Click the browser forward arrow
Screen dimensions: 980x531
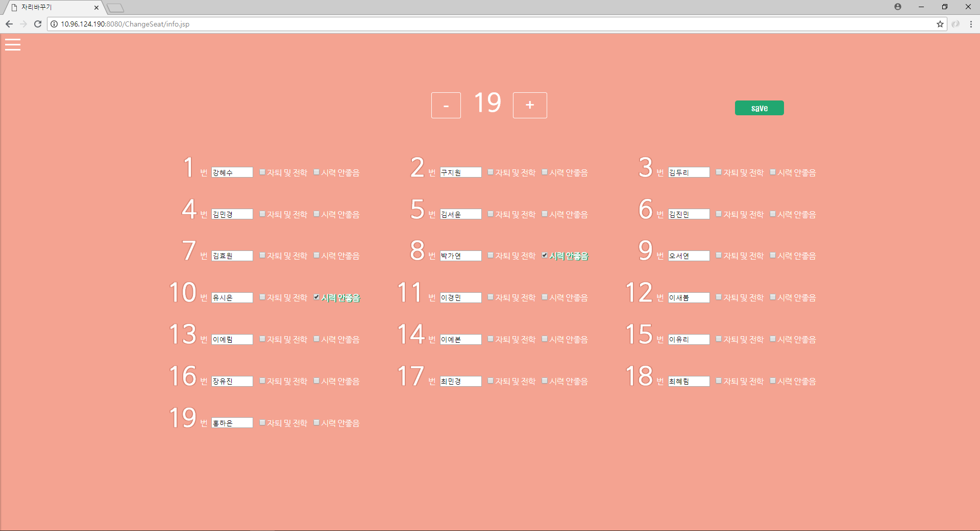[23, 23]
